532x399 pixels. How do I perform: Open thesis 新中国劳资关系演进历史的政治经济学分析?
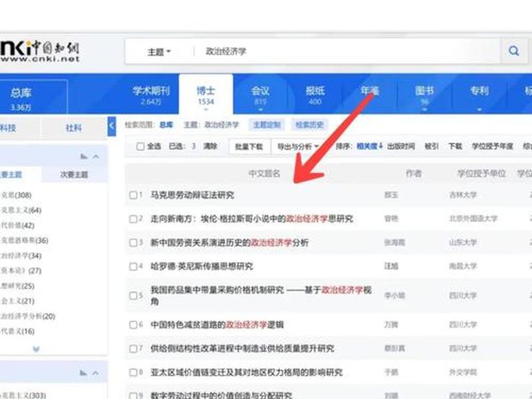click(229, 243)
